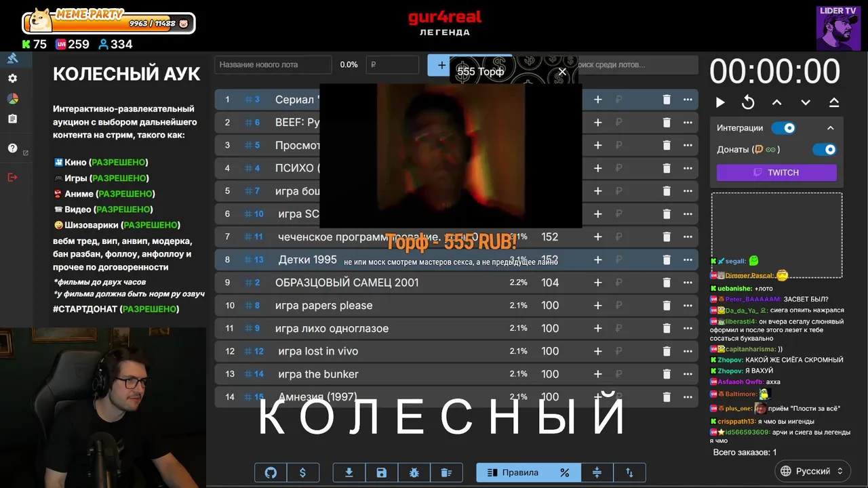Click the sort arrows icon in bottom toolbar
The height and width of the screenshot is (488, 868).
click(x=629, y=472)
